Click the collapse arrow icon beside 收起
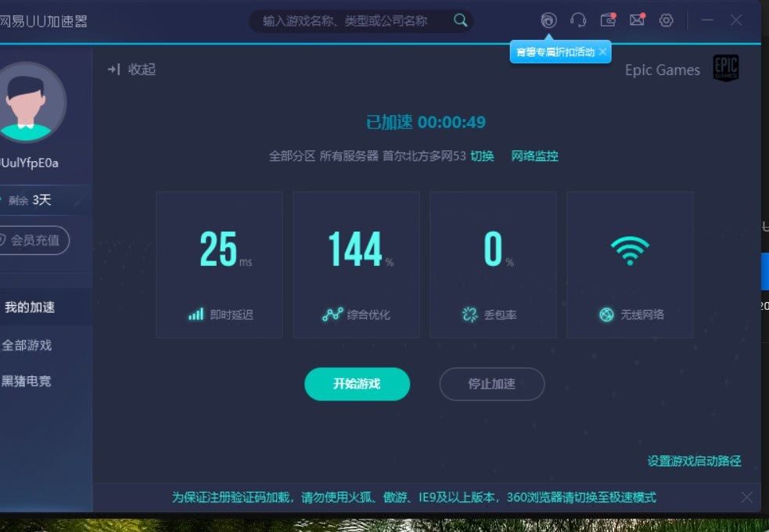Viewport: 769px width, 532px height. coord(113,69)
